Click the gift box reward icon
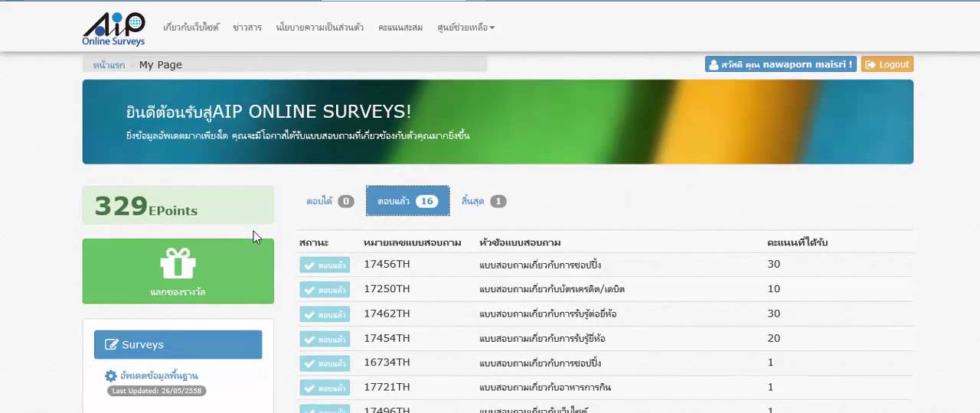This screenshot has width=980, height=413. pos(178,263)
